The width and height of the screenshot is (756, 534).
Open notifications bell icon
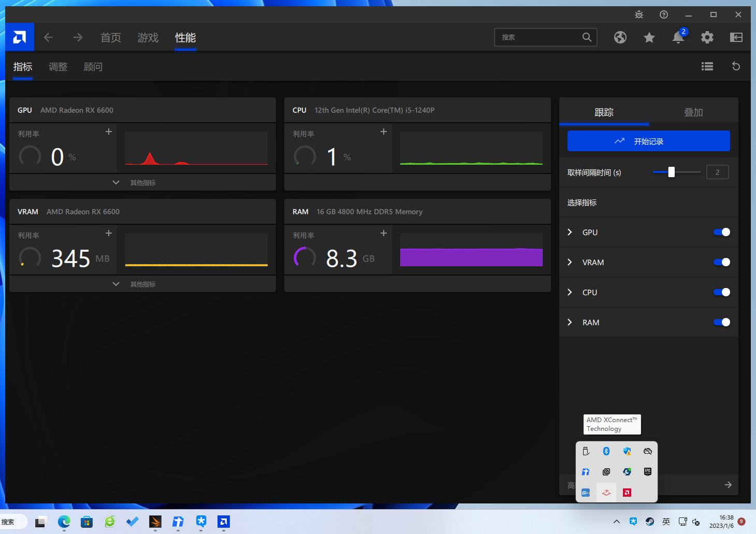click(678, 37)
